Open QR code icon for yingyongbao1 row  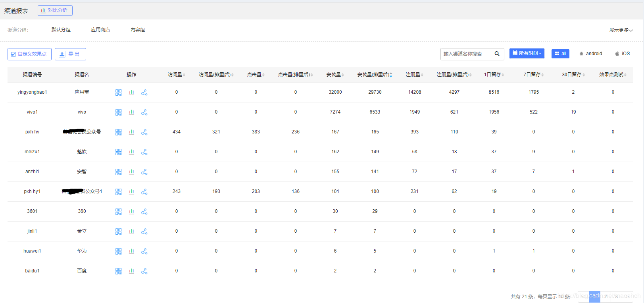(118, 92)
